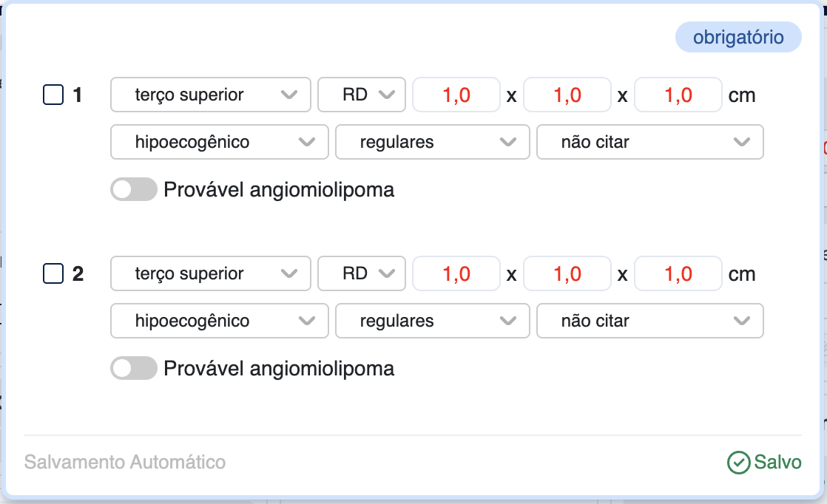Enable Provável angiomiolipoma toggle in item 2
Screen dimensions: 827x504
(134, 368)
